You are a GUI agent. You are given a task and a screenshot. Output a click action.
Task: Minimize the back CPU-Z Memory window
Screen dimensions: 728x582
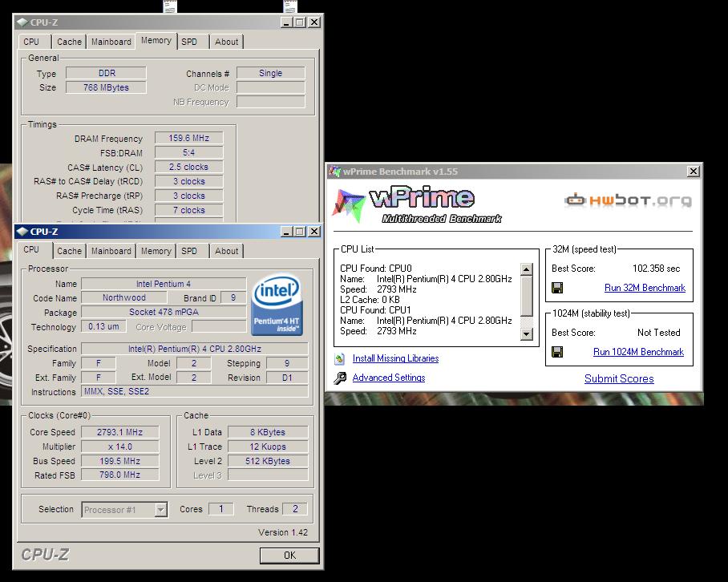286,22
